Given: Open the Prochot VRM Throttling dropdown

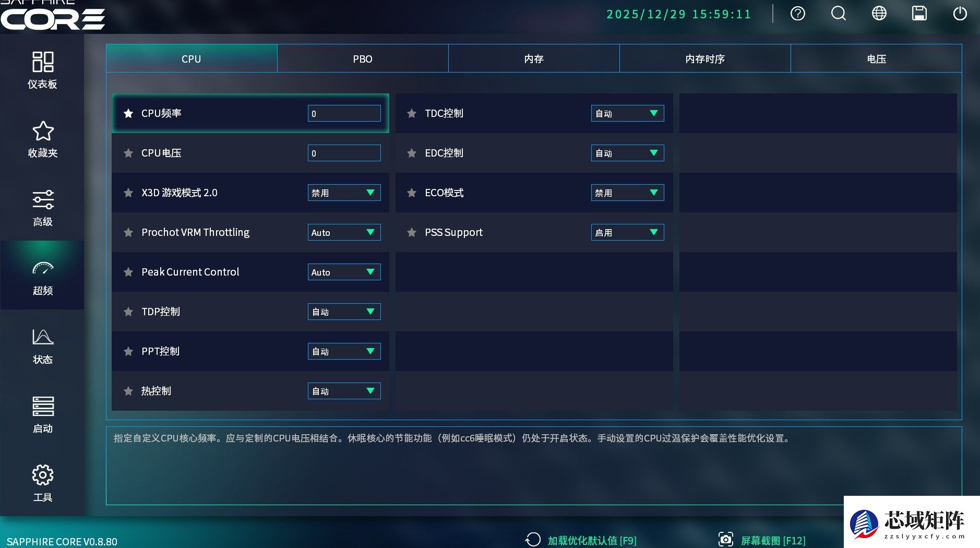Looking at the screenshot, I should 344,232.
